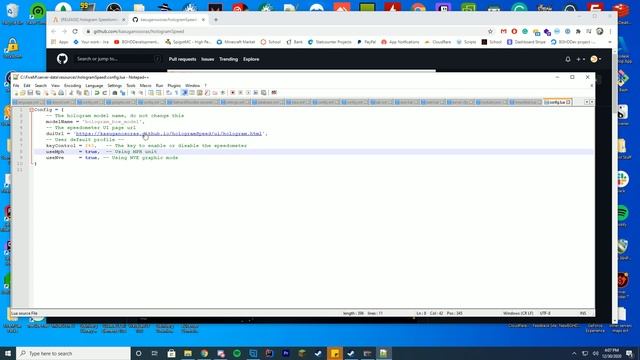Toggle the Word Wrap toolbar icon

click(x=169, y=93)
